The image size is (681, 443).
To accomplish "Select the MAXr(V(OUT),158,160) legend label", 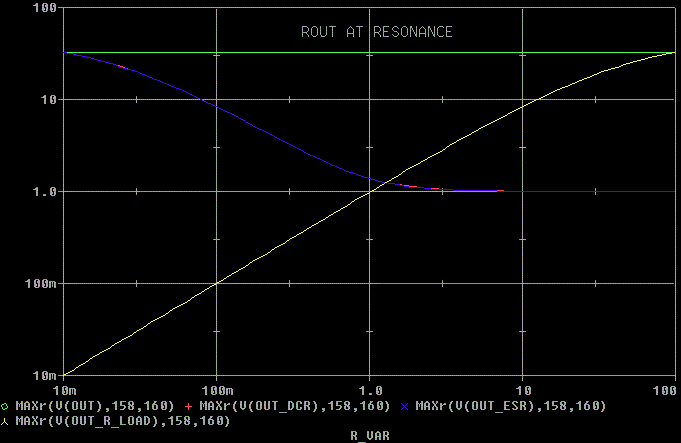I will pos(93,407).
